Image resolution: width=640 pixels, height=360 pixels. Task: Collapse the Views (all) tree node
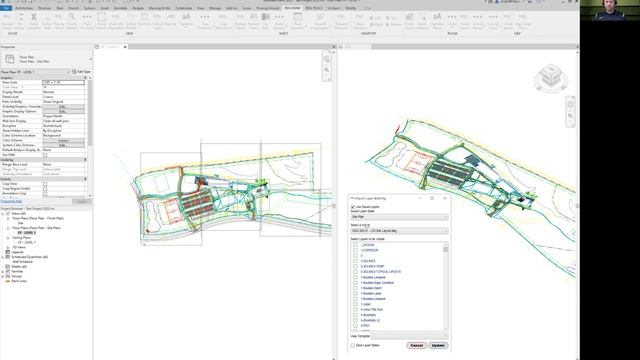[x=3, y=213]
